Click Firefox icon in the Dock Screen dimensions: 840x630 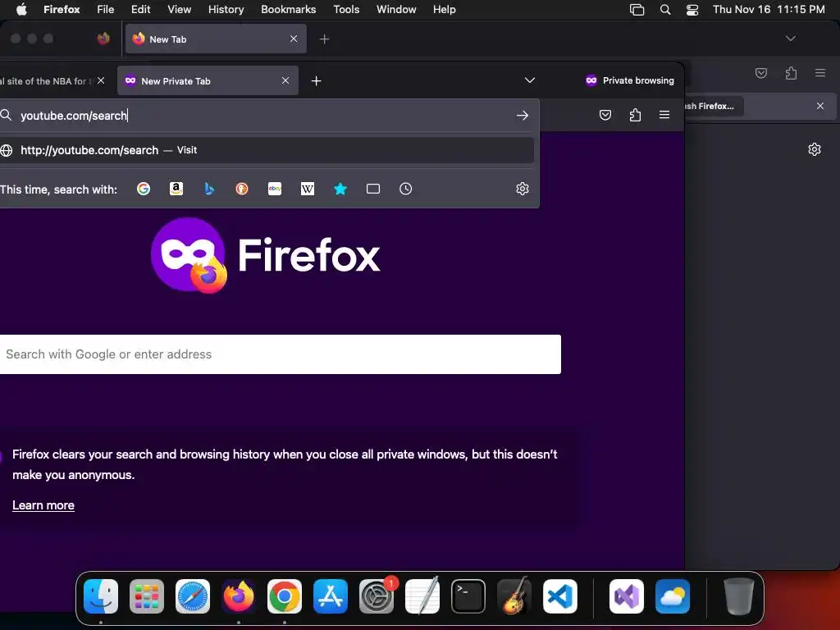coord(239,596)
